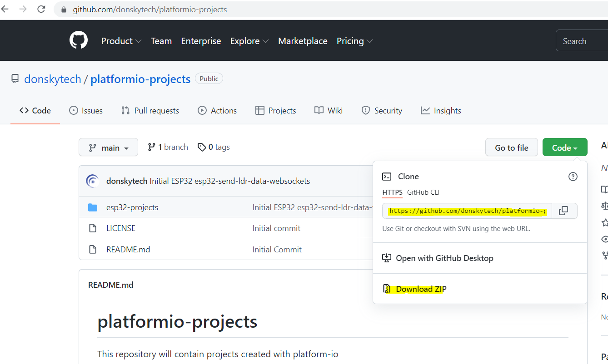Click the browser address bar URL

(x=150, y=10)
